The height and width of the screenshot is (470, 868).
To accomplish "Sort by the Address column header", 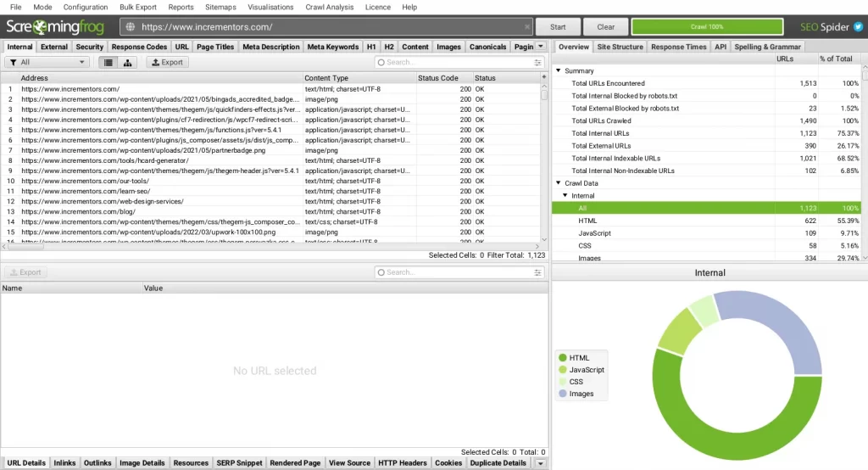I will tap(160, 77).
